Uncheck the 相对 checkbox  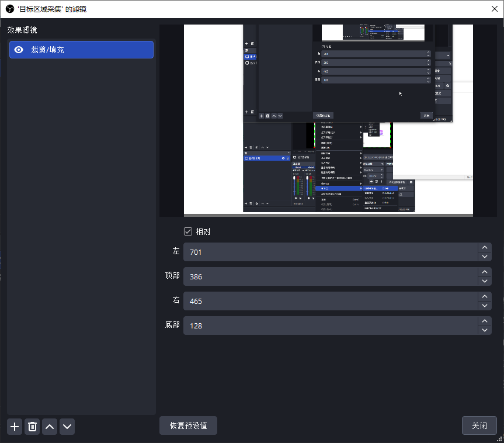click(x=188, y=231)
